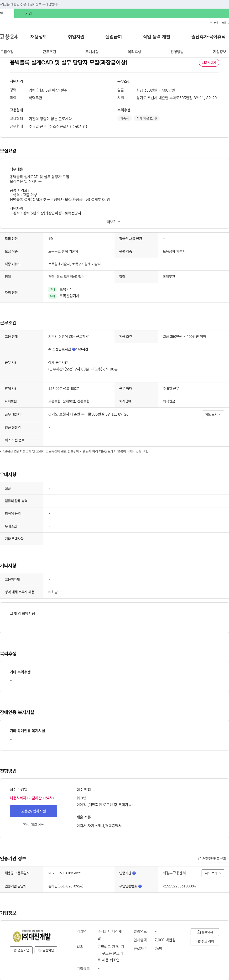
Task: Click the 7,000 백만원 annual sales value
Action: tap(165, 940)
